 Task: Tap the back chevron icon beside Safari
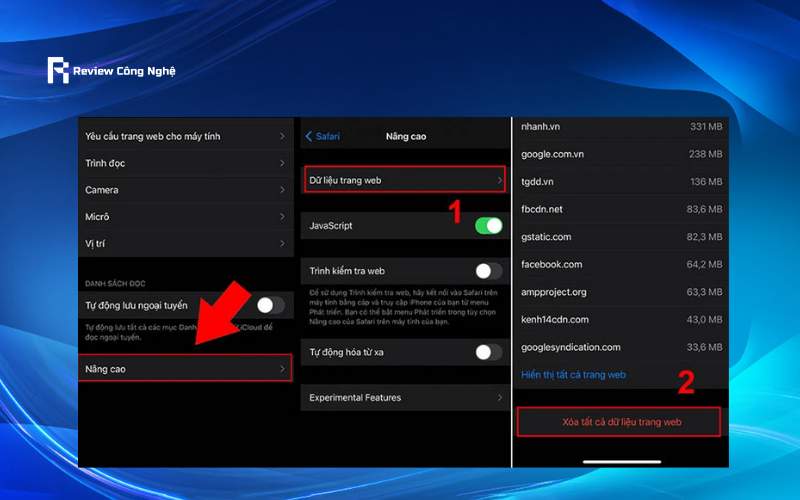pos(308,136)
